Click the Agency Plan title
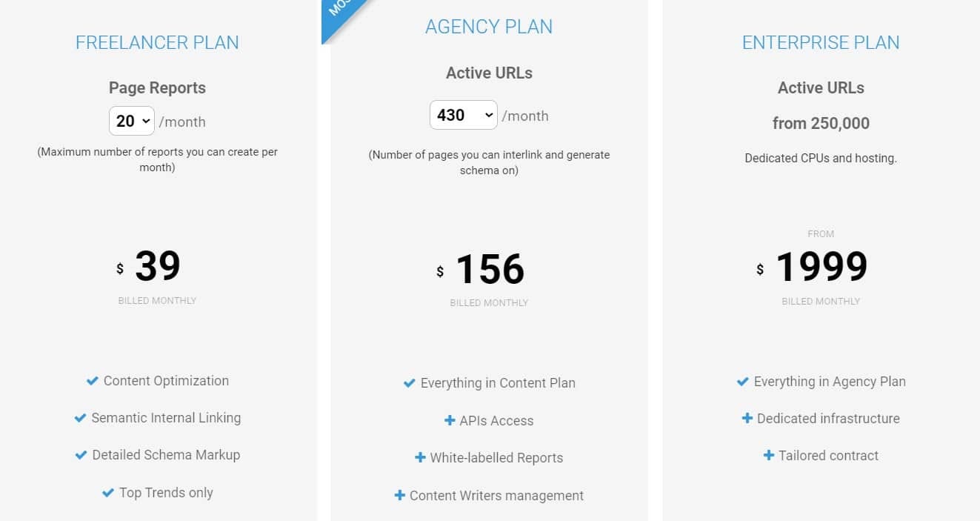Image resolution: width=980 pixels, height=521 pixels. tap(489, 26)
